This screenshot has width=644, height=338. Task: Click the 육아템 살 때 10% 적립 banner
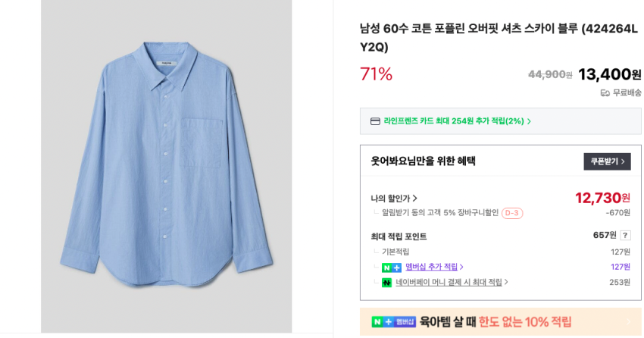pos(496,322)
